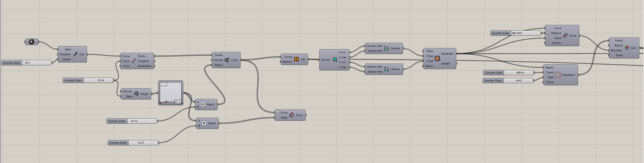Select the Rectangle component orange icon
Screen dimensions: 644x163
437,58
